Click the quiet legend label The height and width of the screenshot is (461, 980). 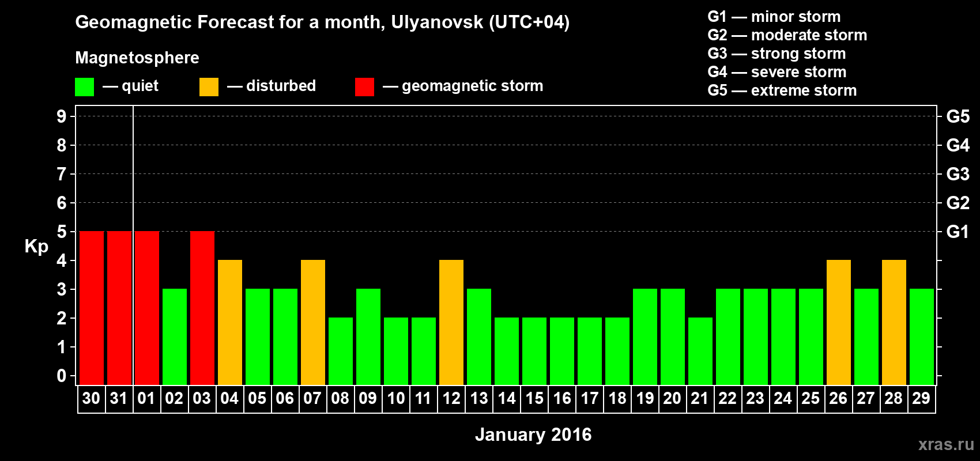coord(140,86)
